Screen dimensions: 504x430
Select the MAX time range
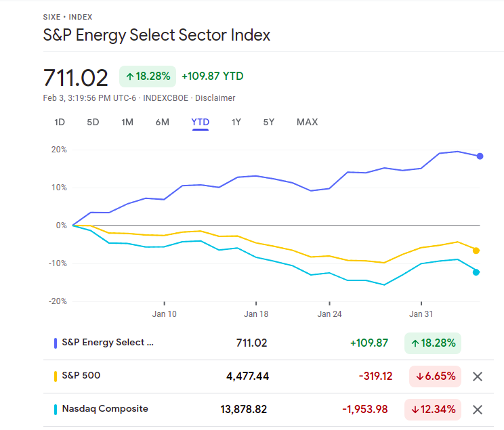[307, 122]
